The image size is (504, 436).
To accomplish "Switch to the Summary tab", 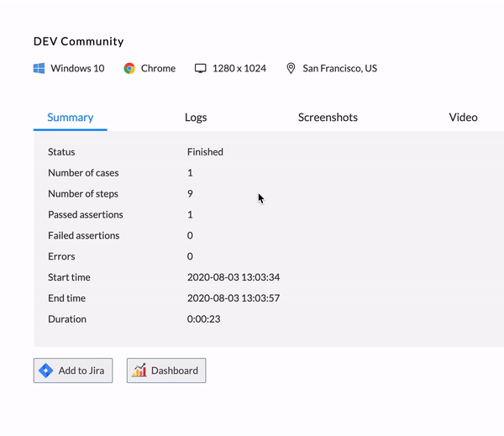I will point(71,118).
